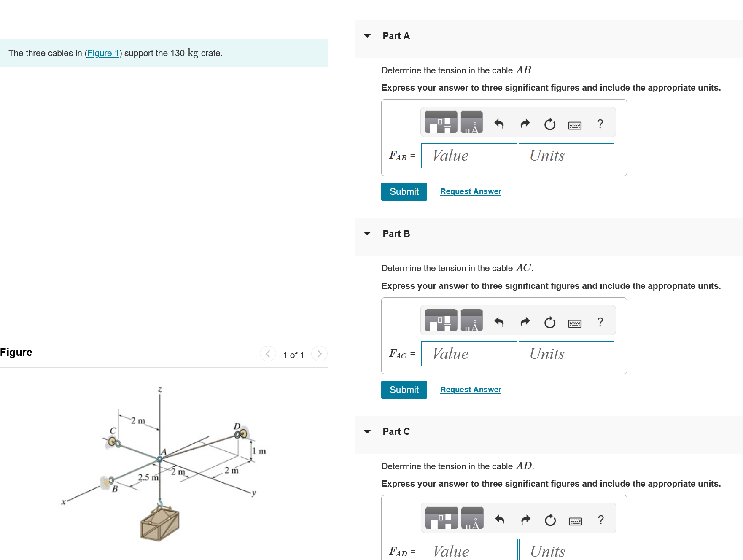Click the Value field for FAB
The width and height of the screenshot is (743, 560).
point(468,156)
